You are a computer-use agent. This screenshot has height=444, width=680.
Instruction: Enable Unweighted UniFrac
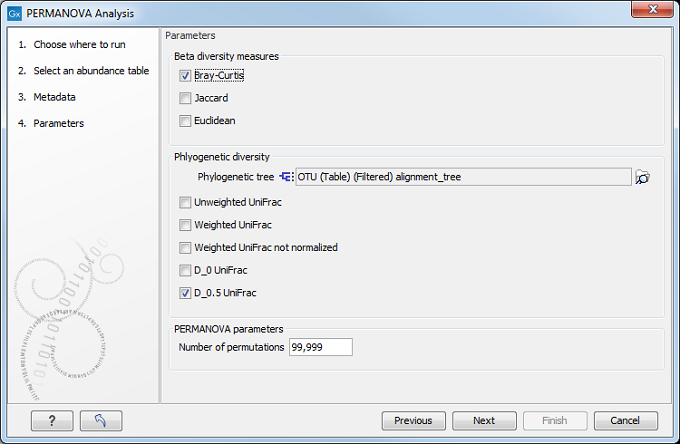click(185, 202)
